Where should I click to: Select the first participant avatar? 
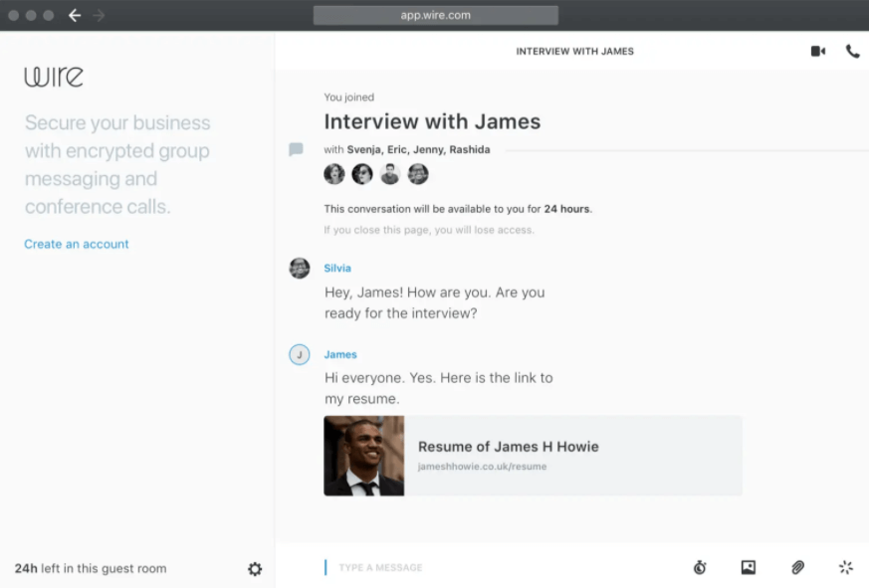click(x=334, y=174)
